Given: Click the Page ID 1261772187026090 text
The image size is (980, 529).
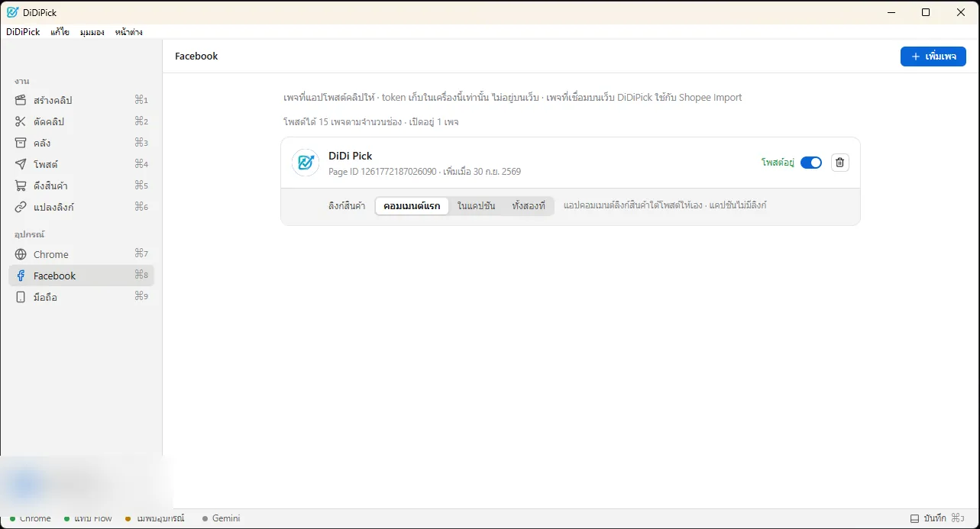Looking at the screenshot, I should [382, 172].
